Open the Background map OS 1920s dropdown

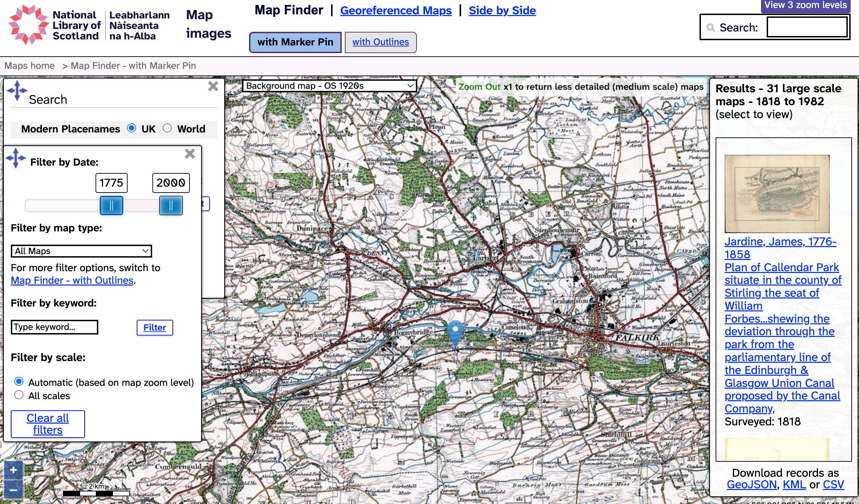pyautogui.click(x=329, y=86)
